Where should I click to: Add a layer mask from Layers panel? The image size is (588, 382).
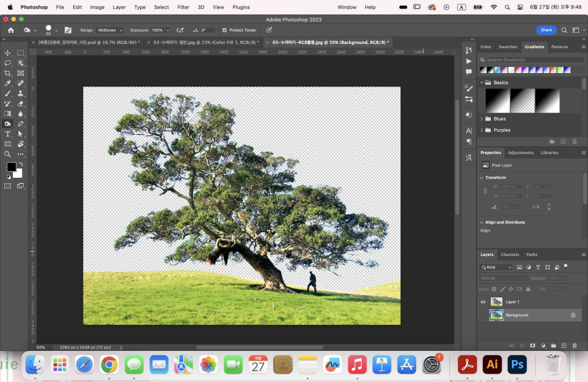click(x=532, y=345)
